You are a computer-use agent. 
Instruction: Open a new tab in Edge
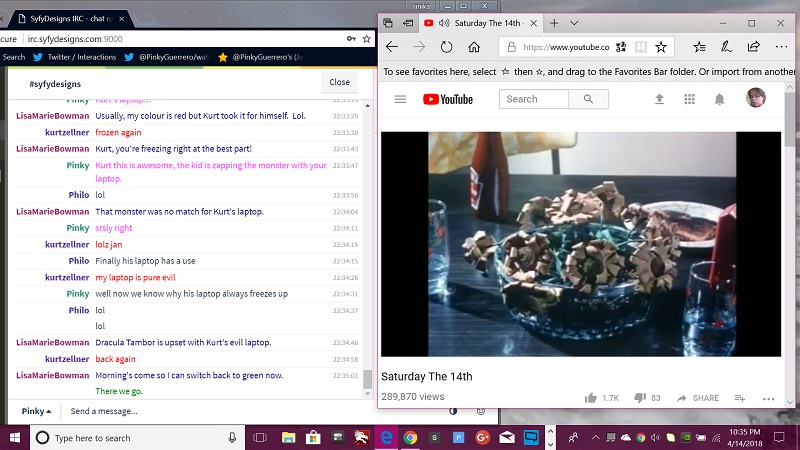point(554,23)
